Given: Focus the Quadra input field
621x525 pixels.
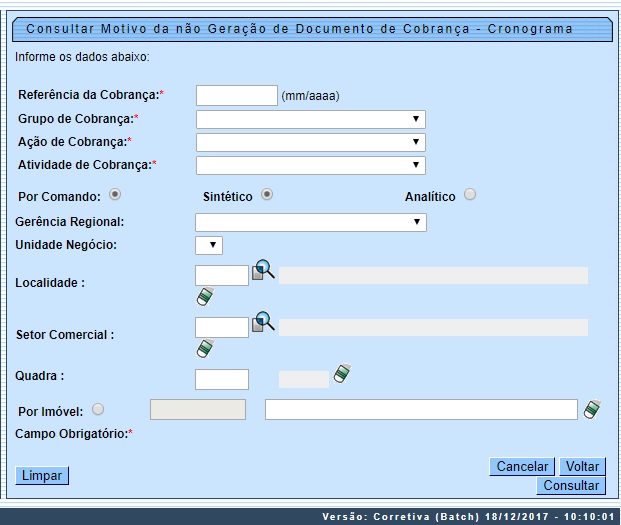Looking at the screenshot, I should point(222,379).
